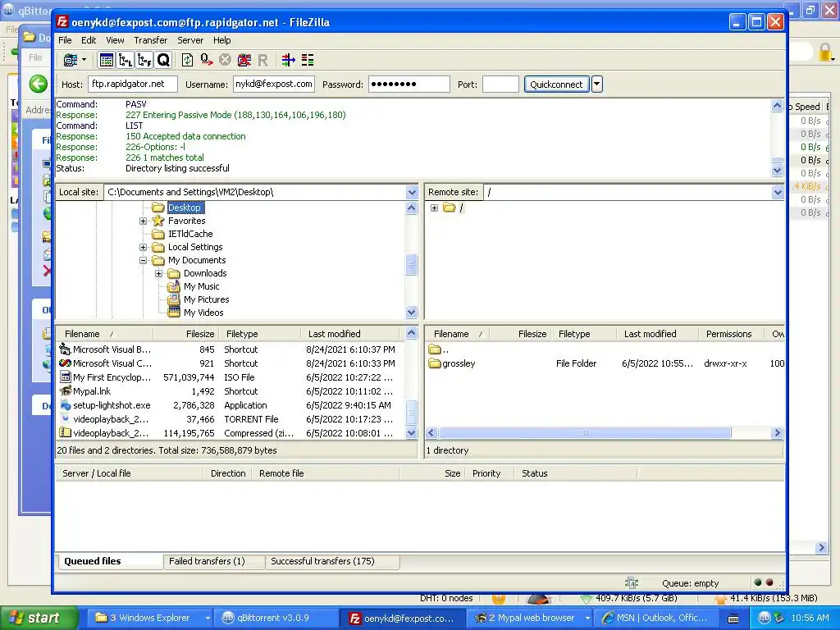Click the refresh file lists icon
The image size is (840, 630).
tap(188, 60)
